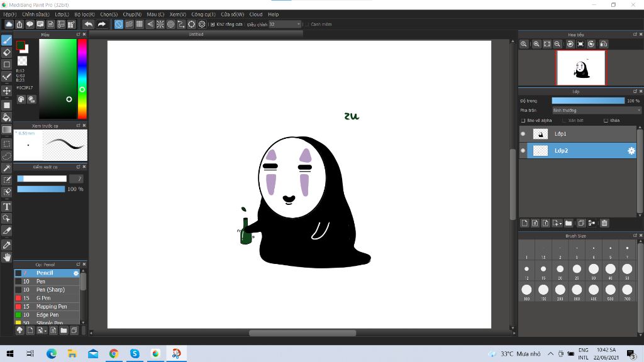The image size is (644, 362).
Task: Select the Bucket fill tool
Action: coord(6,118)
